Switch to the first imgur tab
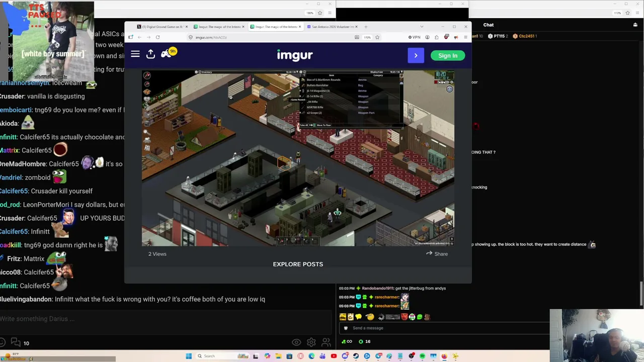The width and height of the screenshot is (644, 362). tap(219, 27)
